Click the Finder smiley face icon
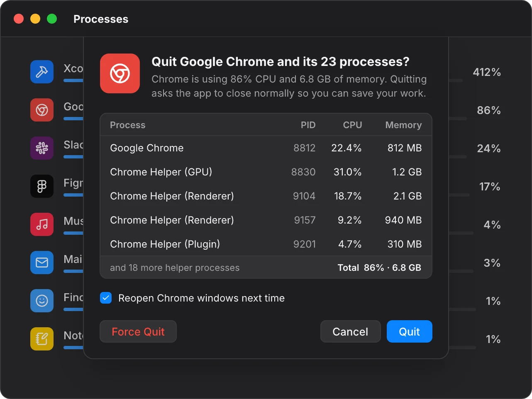The height and width of the screenshot is (399, 532). [x=42, y=301]
